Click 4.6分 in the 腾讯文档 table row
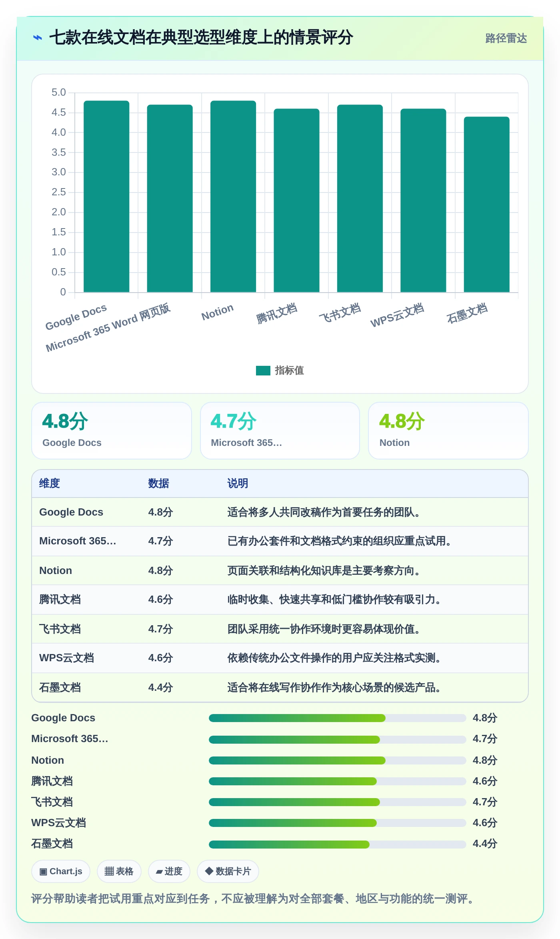The width and height of the screenshot is (560, 939). tap(160, 600)
